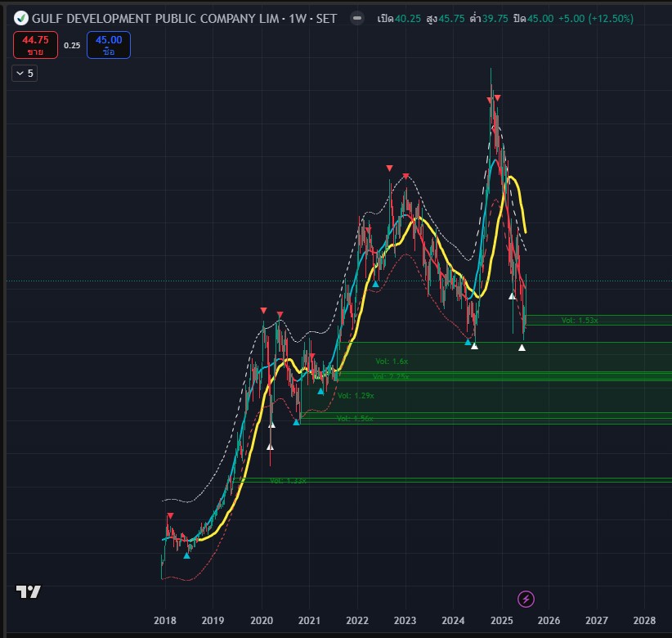Click the change value +5.00 (+12.50%)
Viewport: 672px width, 638px height.
click(x=596, y=19)
